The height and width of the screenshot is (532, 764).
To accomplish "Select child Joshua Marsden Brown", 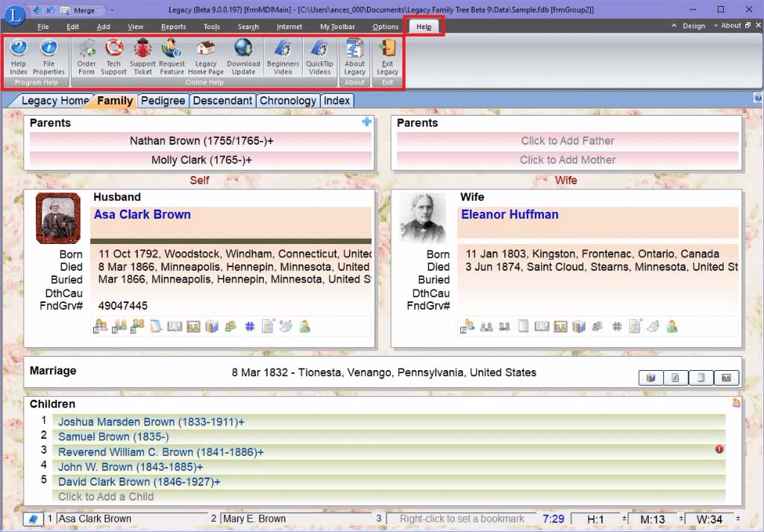I will pos(389,422).
